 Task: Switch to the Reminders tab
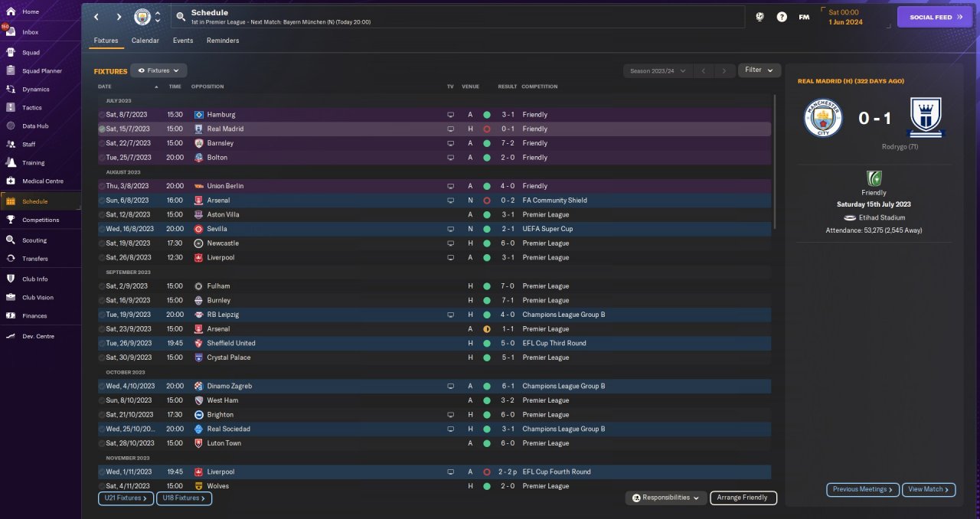(223, 41)
